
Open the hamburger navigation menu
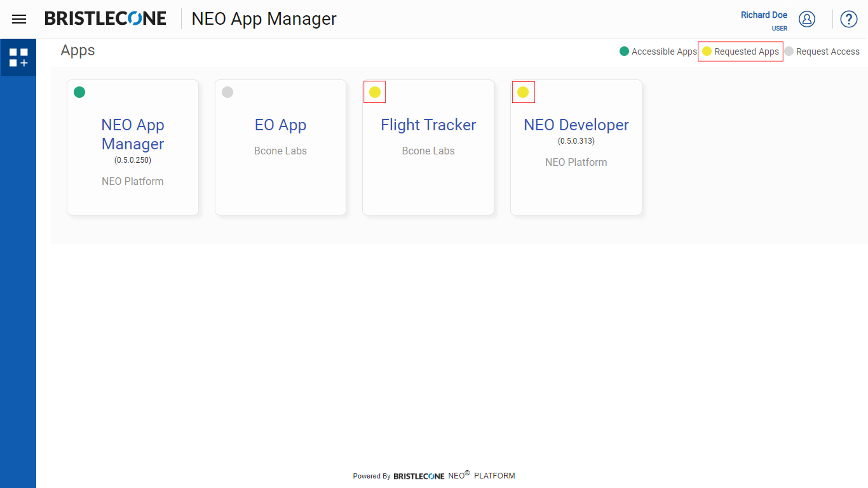click(19, 19)
